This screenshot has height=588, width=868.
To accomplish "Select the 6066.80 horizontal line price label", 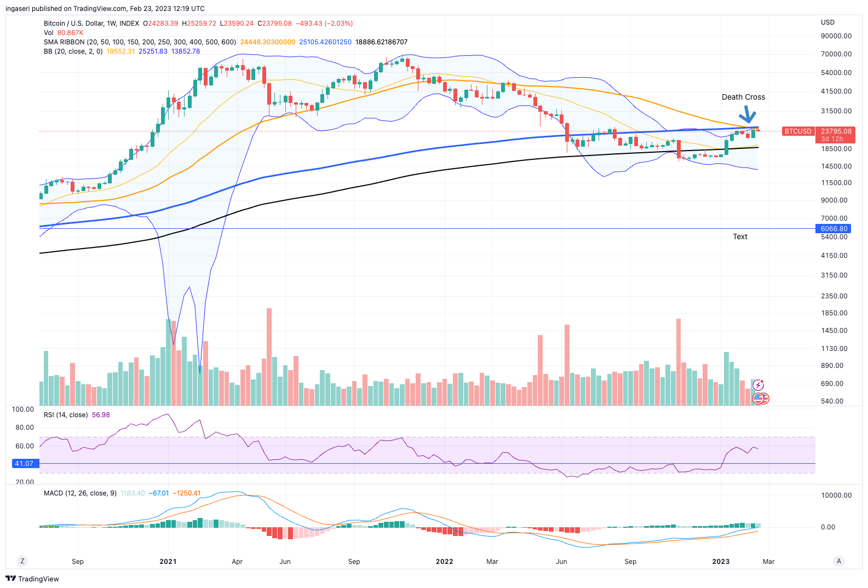I will [834, 229].
